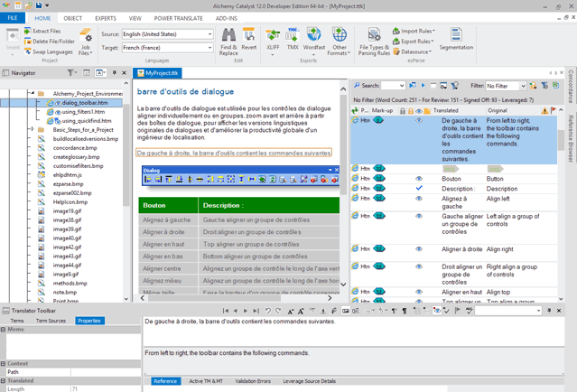Toggle eye icon on Droit aligner row
The height and width of the screenshot is (392, 577).
point(419,266)
